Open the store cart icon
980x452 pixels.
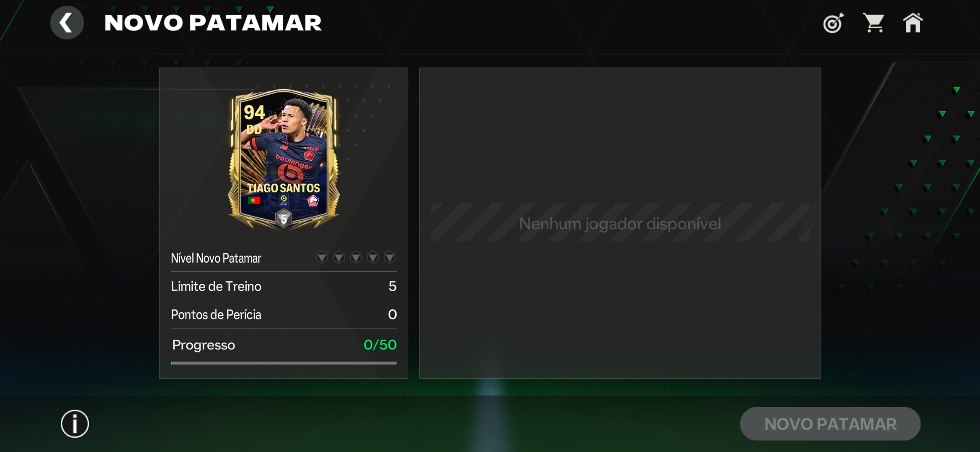(x=874, y=23)
